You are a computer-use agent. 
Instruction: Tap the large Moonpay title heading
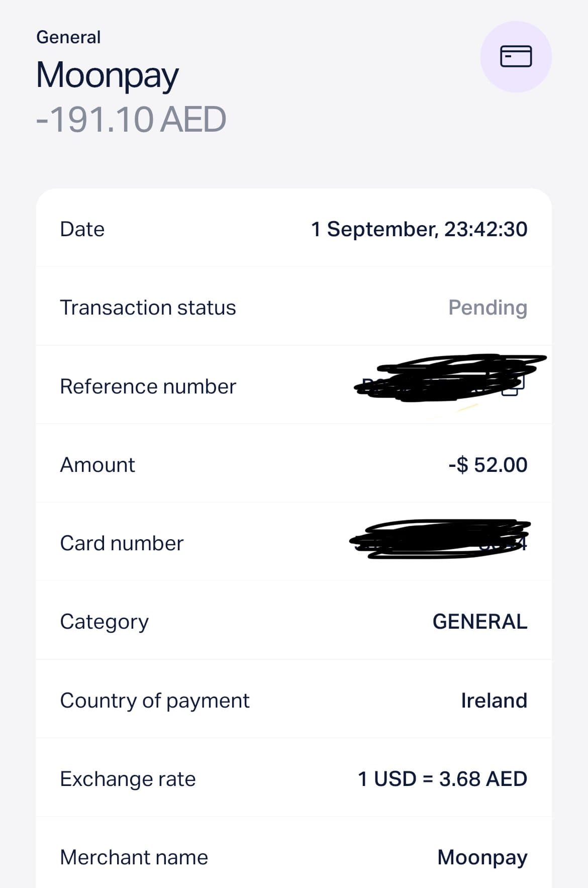[x=108, y=76]
